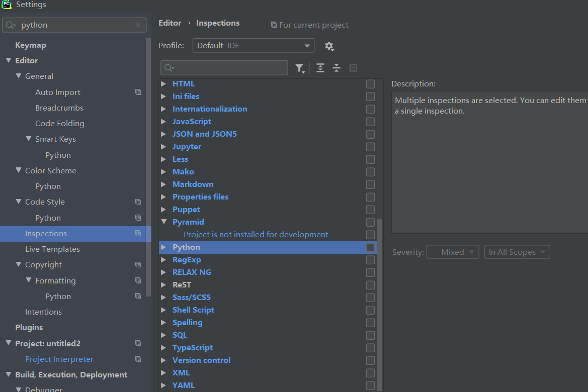
Task: Expand the TypeScript inspections group arrow
Action: [x=163, y=347]
